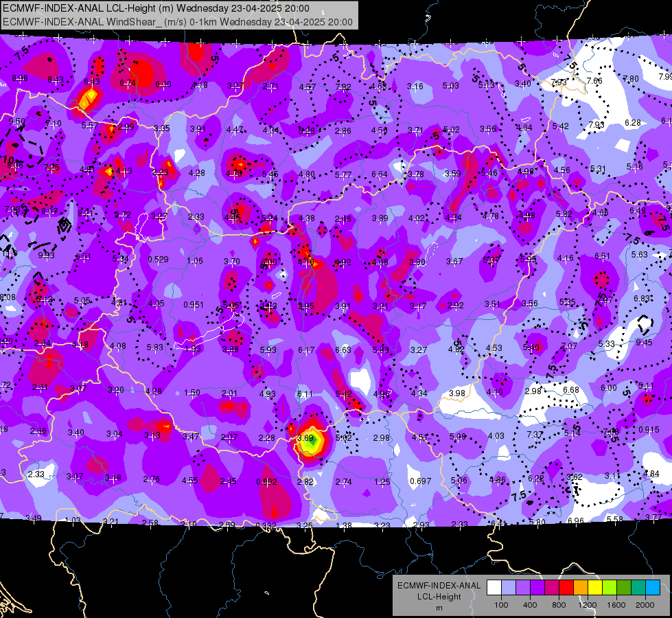
Task: Click the legend tick label 2000
Action: pyautogui.click(x=645, y=605)
